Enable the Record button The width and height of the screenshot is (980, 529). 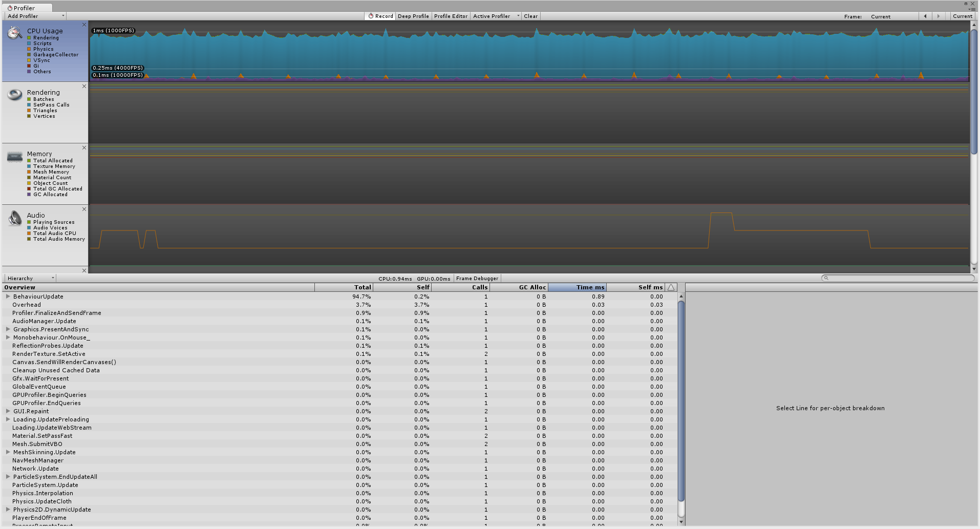(380, 16)
